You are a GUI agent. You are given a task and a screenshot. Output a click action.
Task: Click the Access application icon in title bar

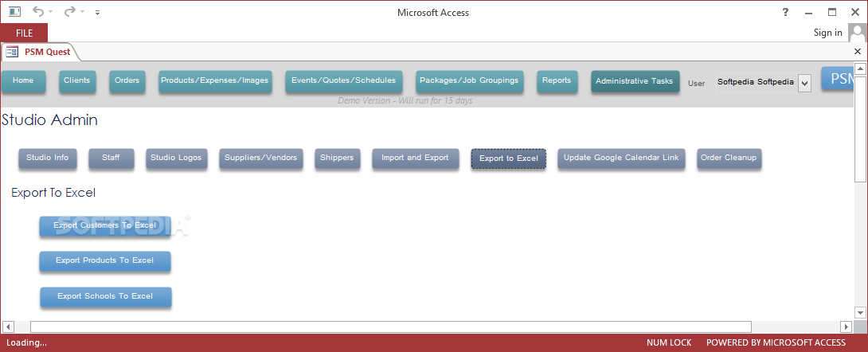14,12
